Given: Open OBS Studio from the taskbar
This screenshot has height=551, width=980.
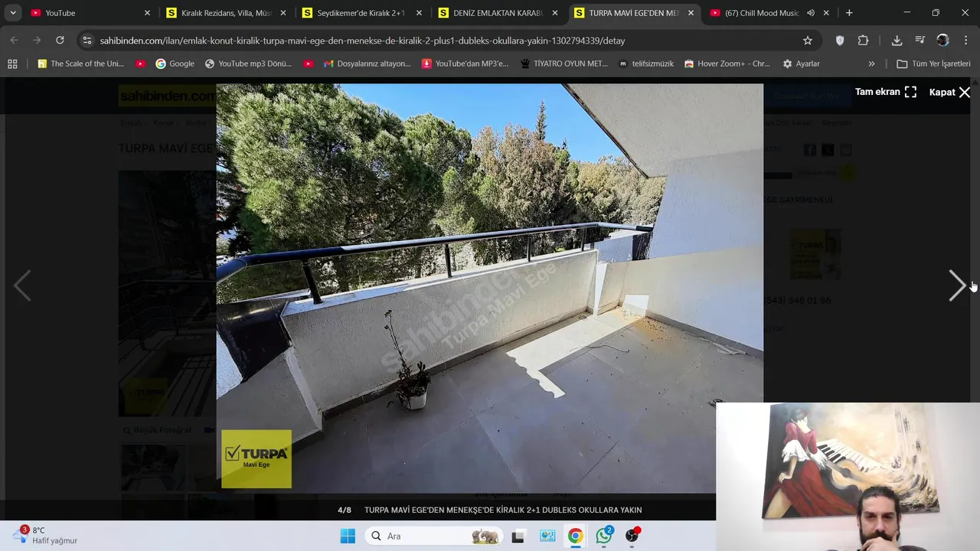Looking at the screenshot, I should pyautogui.click(x=632, y=536).
